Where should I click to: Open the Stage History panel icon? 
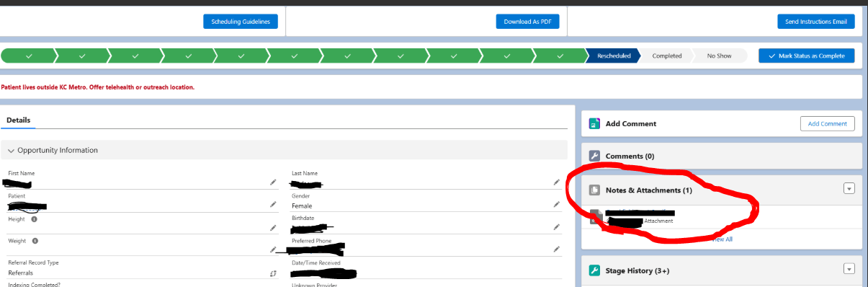point(594,270)
